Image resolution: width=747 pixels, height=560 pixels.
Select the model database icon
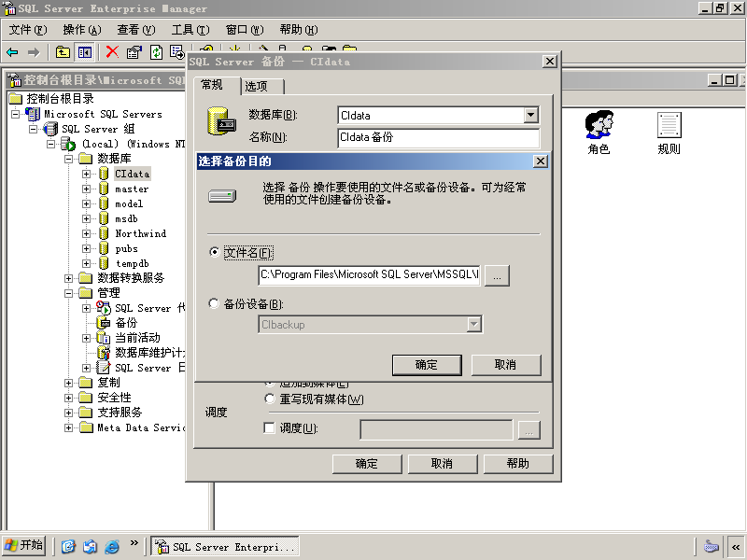pyautogui.click(x=104, y=203)
